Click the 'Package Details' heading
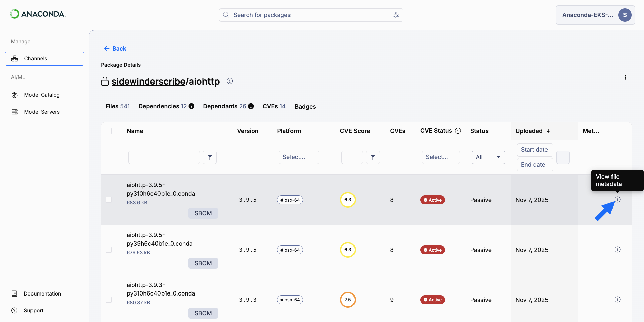Image resolution: width=644 pixels, height=322 pixels. pyautogui.click(x=121, y=65)
